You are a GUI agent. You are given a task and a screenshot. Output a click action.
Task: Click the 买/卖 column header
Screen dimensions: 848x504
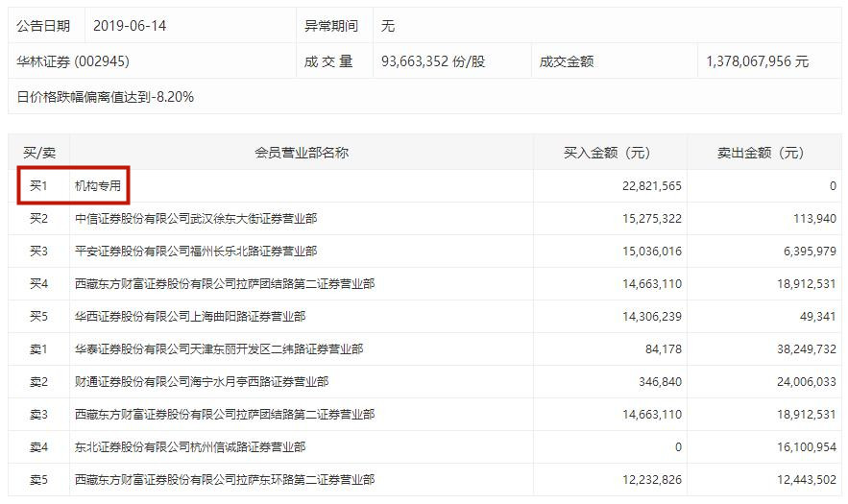[39, 153]
